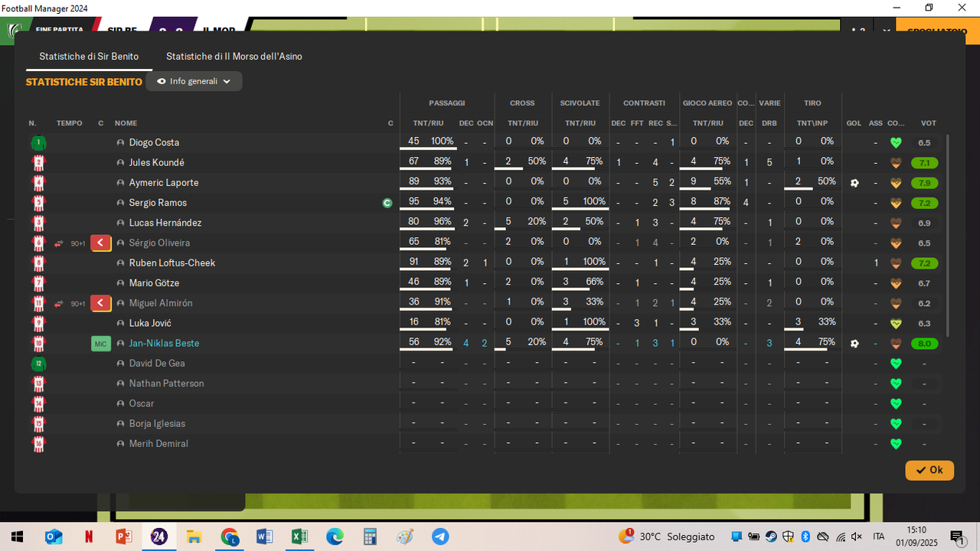This screenshot has width=980, height=551.
Task: Click Nathan Patterson's name
Action: click(166, 383)
